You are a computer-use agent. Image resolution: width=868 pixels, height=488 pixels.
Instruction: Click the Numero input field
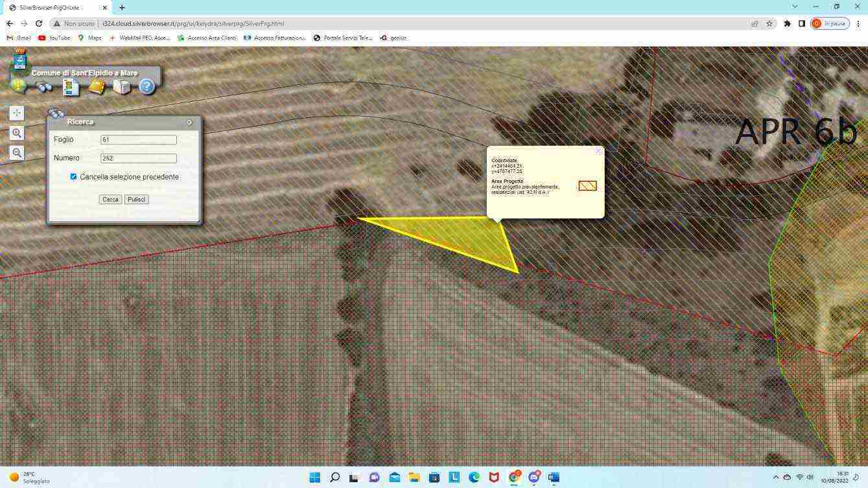[x=138, y=158]
